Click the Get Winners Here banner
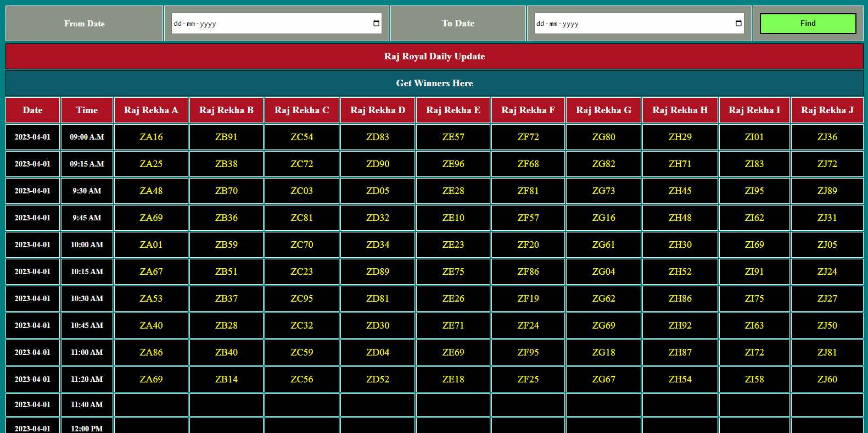This screenshot has height=433, width=868. coord(434,84)
